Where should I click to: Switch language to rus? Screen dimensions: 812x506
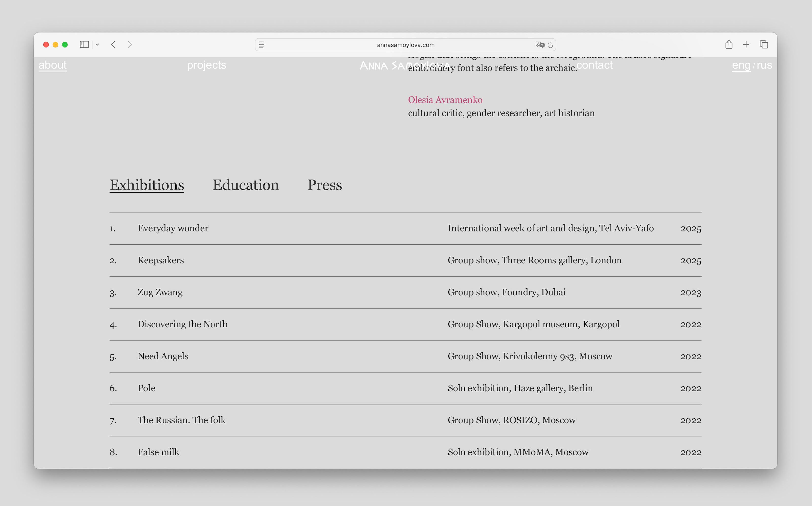[x=765, y=65]
